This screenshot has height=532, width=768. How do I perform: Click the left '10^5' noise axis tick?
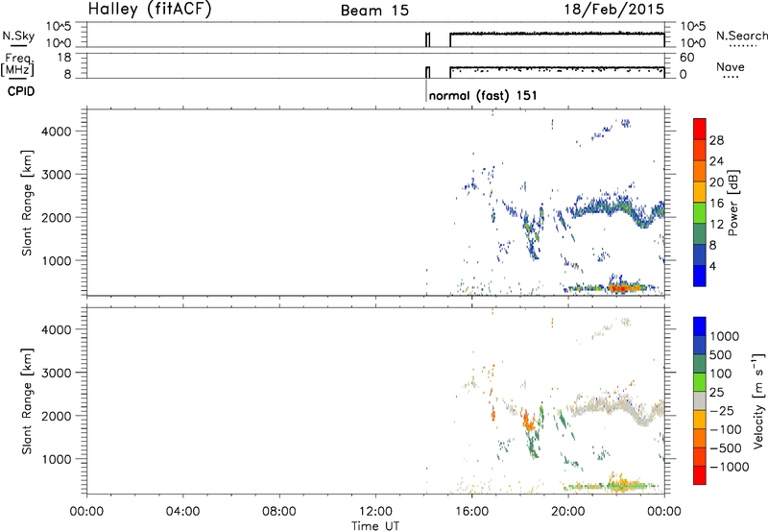click(x=59, y=26)
